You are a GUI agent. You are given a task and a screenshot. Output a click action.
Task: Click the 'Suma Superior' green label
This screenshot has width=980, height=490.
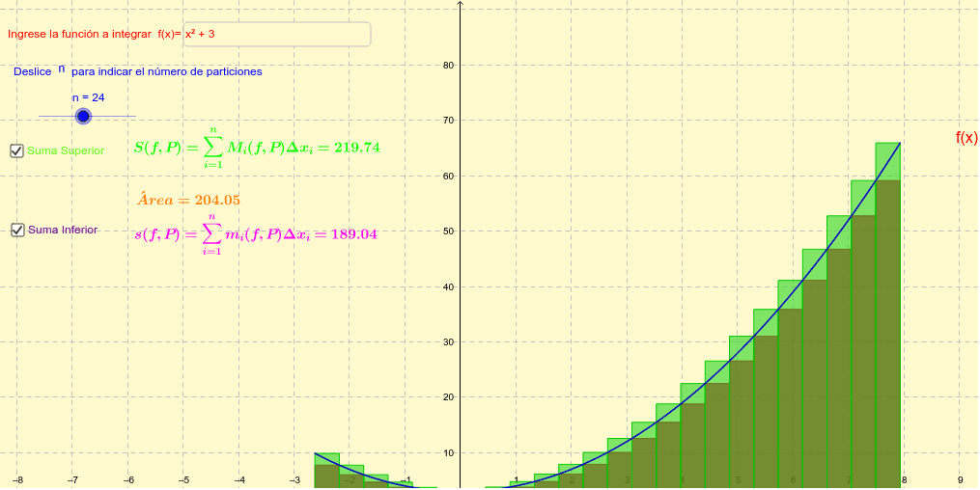point(66,151)
